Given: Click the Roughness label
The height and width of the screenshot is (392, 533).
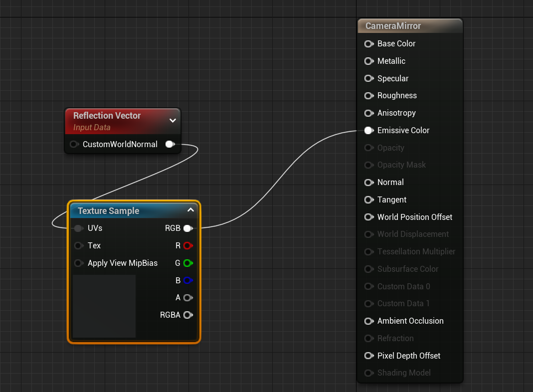Looking at the screenshot, I should tap(397, 96).
